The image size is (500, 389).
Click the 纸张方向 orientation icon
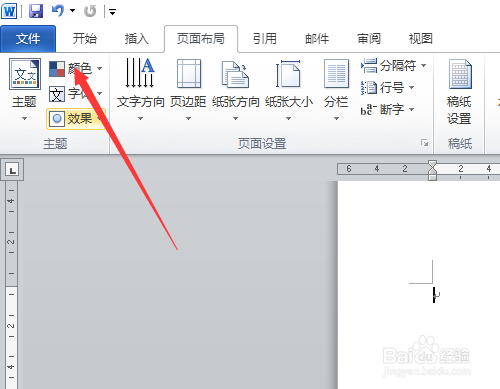pos(235,74)
